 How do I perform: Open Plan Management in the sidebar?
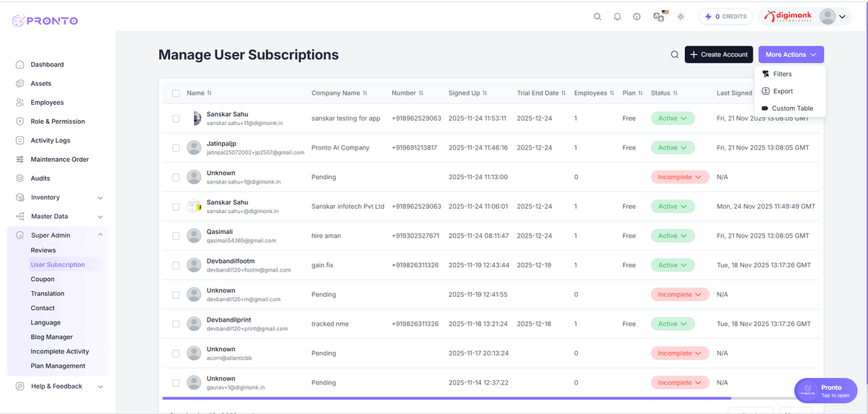click(58, 366)
